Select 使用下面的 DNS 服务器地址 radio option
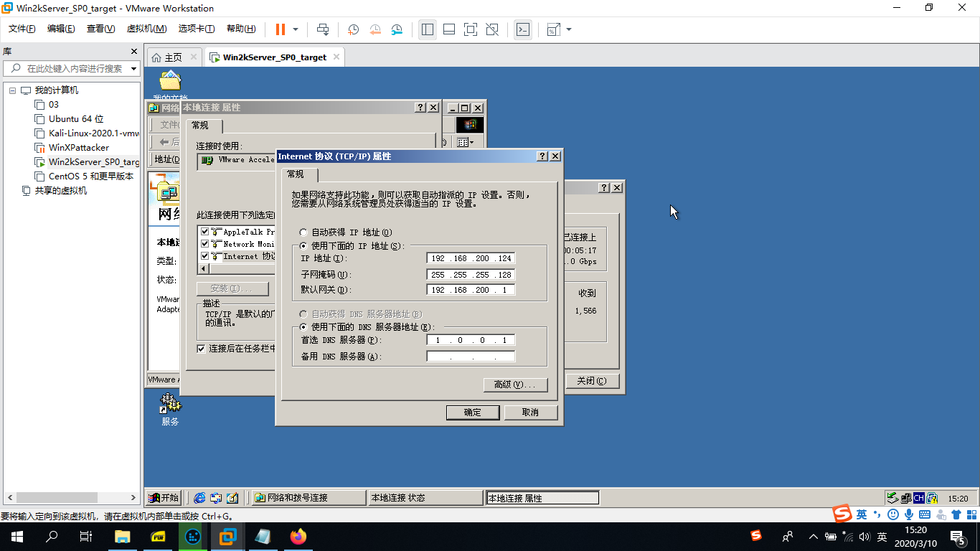The height and width of the screenshot is (551, 980). pos(303,327)
